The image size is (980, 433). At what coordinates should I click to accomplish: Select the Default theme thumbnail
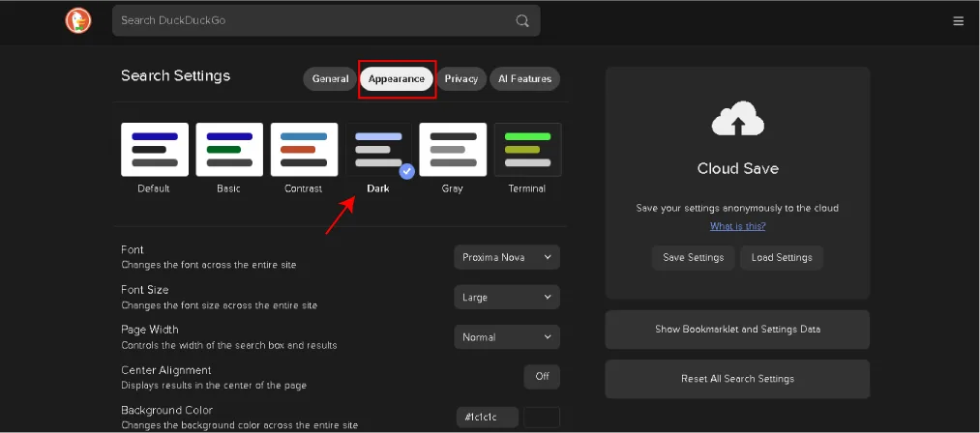point(155,150)
